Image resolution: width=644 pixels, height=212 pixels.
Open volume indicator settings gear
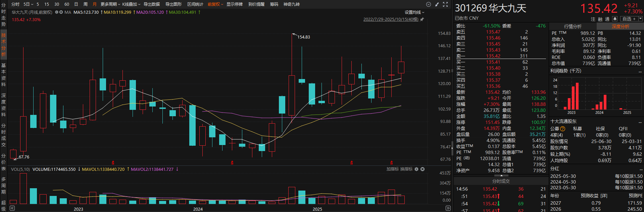coord(416,169)
